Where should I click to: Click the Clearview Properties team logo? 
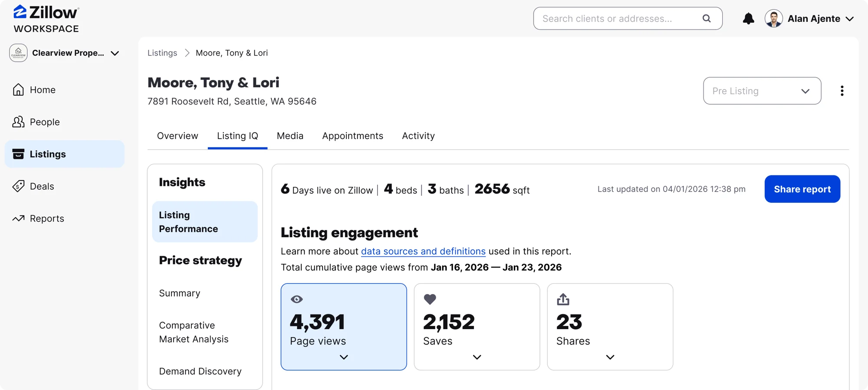(x=18, y=53)
